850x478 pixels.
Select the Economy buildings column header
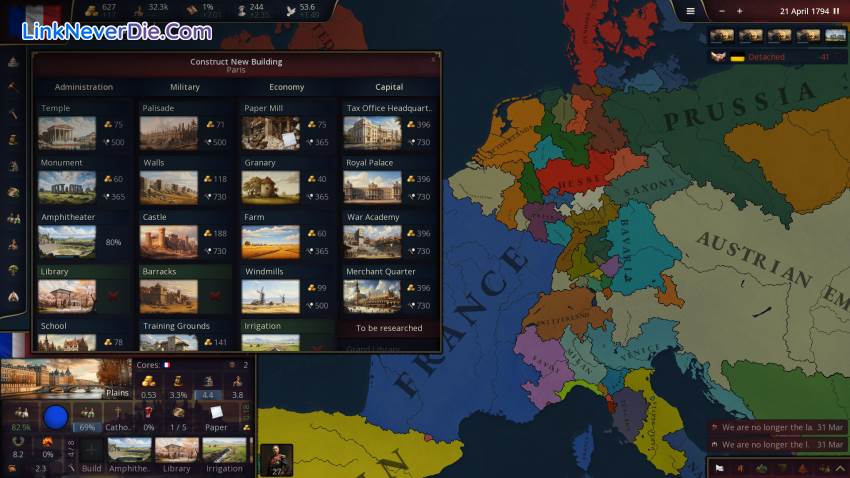point(286,87)
